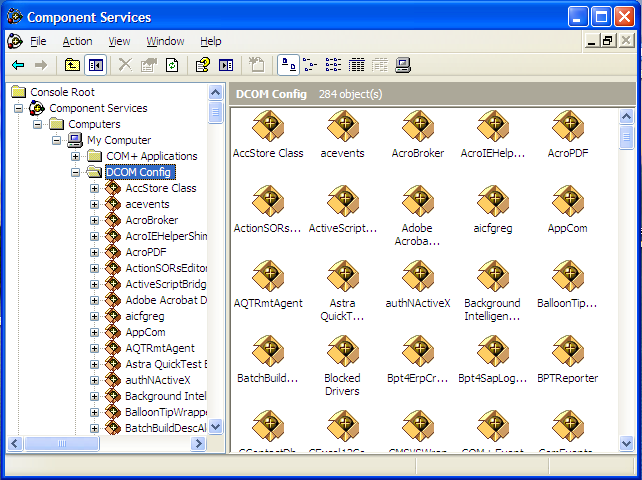Click the Refresh toolbar icon

[172, 65]
